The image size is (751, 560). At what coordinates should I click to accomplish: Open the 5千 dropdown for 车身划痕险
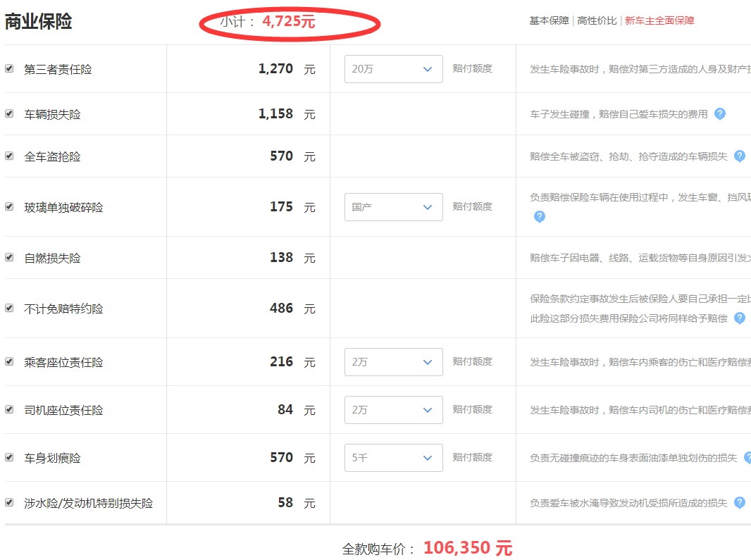(x=393, y=457)
